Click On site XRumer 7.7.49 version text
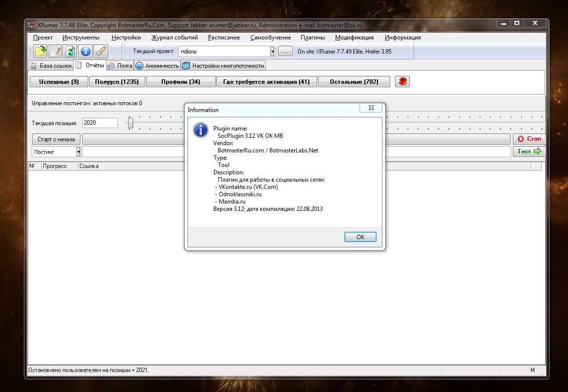Screen dimensions: 568x392 tap(344, 52)
